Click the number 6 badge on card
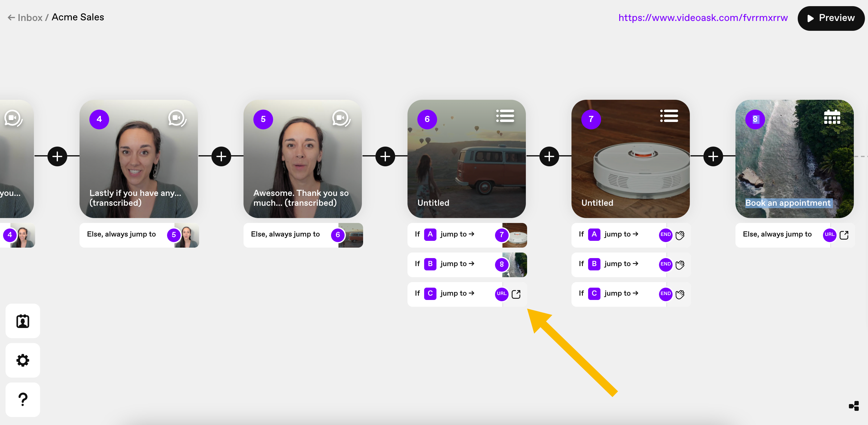The image size is (868, 425). [x=427, y=119]
